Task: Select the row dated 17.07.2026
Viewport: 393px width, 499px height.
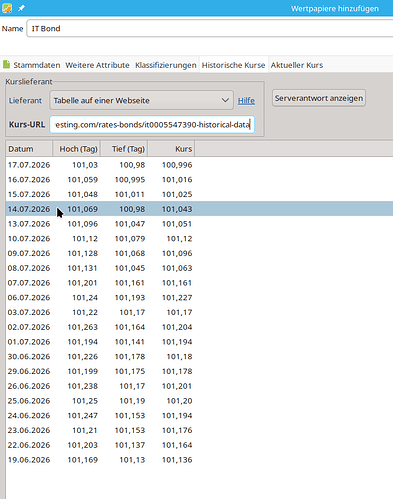Action: click(x=199, y=165)
